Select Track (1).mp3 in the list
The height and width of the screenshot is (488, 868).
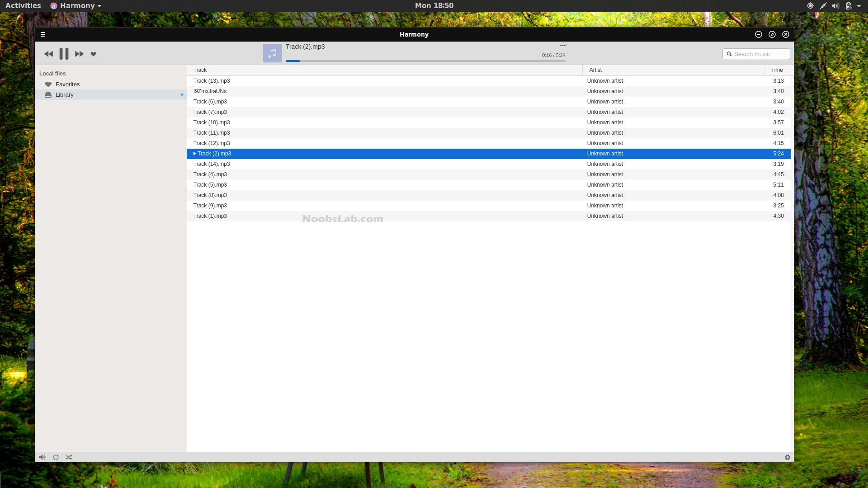(x=489, y=216)
